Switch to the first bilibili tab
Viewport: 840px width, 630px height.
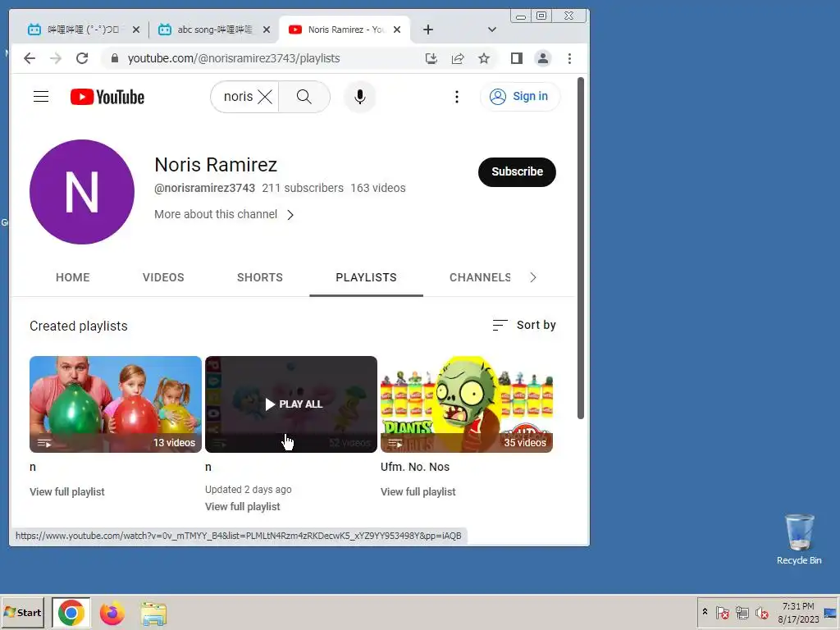[x=81, y=30]
